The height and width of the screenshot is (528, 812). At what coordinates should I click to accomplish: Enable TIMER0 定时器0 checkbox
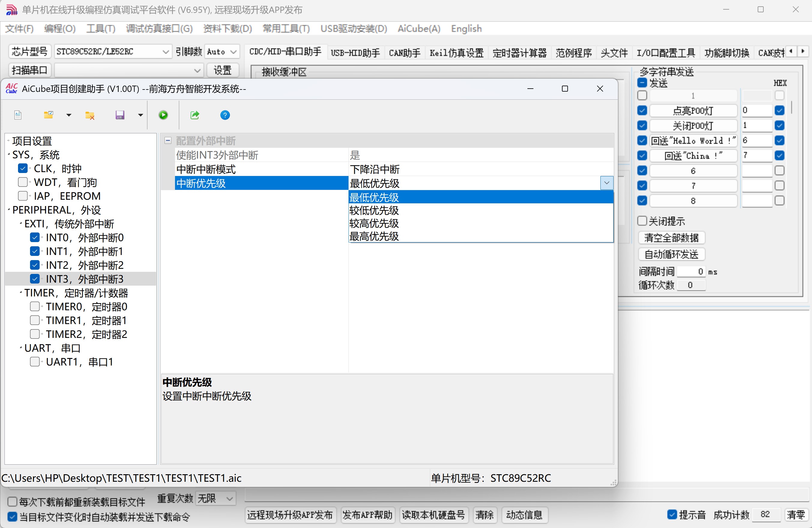pos(35,306)
